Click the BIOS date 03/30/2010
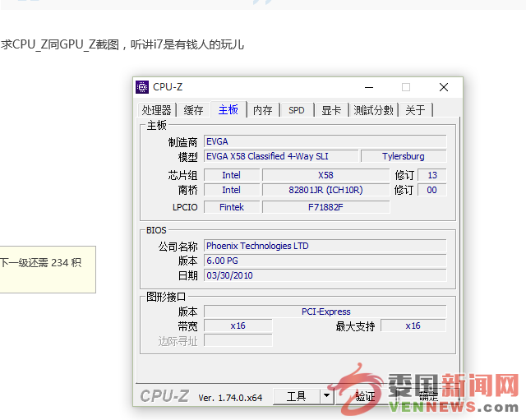The width and height of the screenshot is (526, 420). [x=325, y=275]
